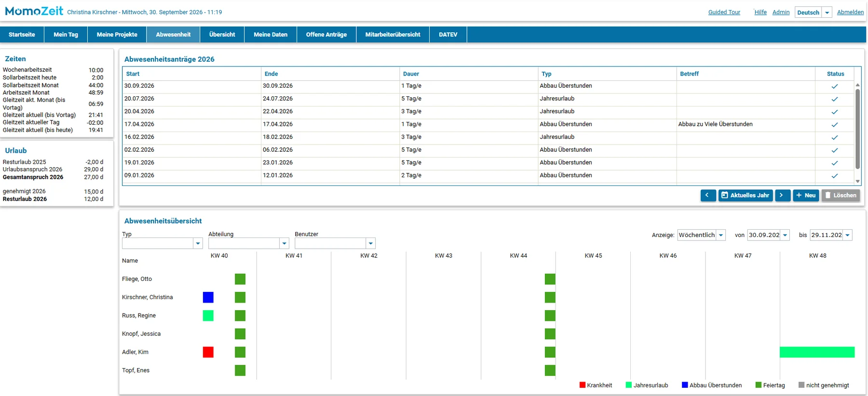Open the Admin link
Viewport: 868px width, 396px height.
coord(781,13)
